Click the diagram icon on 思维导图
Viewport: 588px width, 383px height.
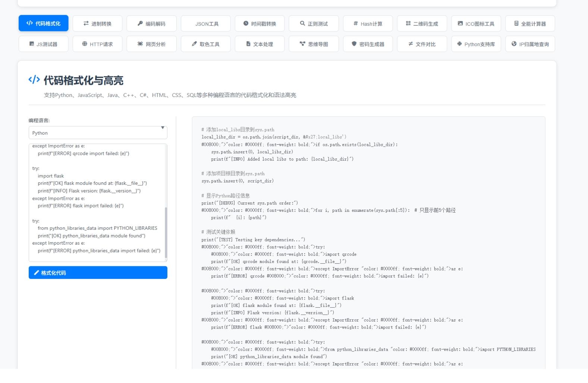[x=302, y=44]
